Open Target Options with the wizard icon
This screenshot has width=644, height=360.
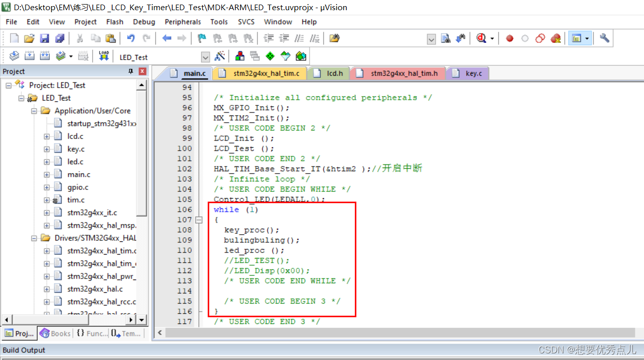pos(220,56)
